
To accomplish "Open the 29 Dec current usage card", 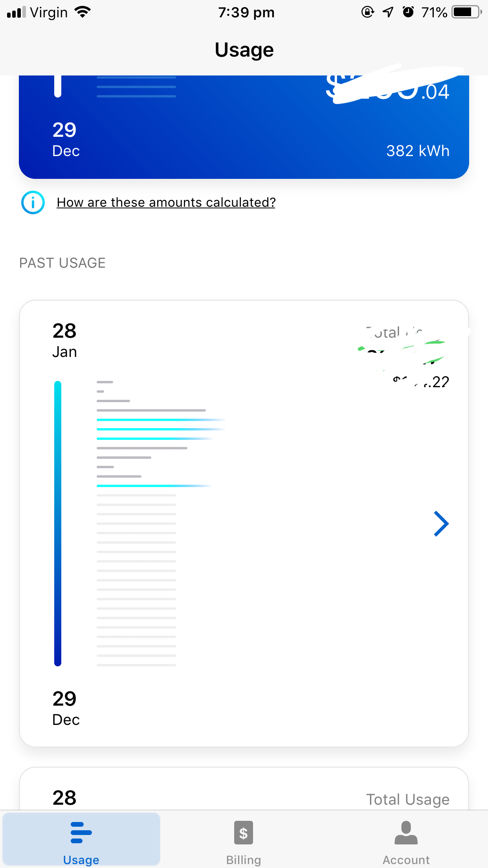I will pos(244,126).
